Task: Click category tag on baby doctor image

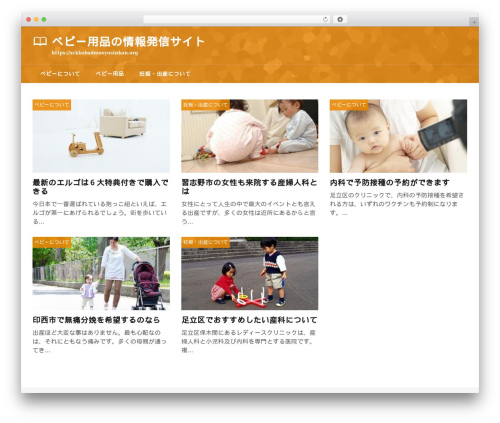Action: tap(349, 105)
